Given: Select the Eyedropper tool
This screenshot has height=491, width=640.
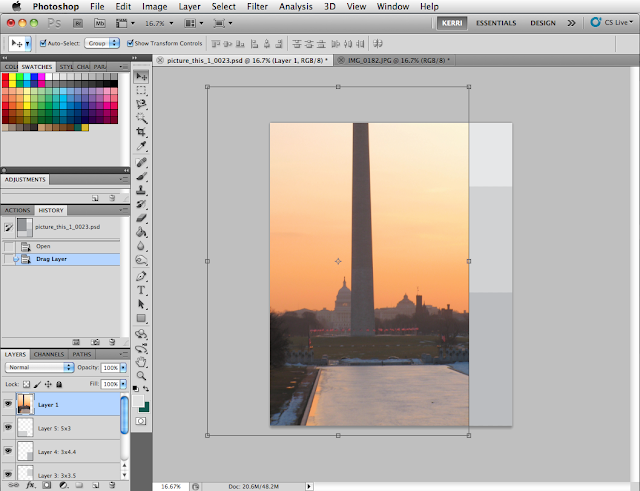Looking at the screenshot, I should (x=142, y=146).
